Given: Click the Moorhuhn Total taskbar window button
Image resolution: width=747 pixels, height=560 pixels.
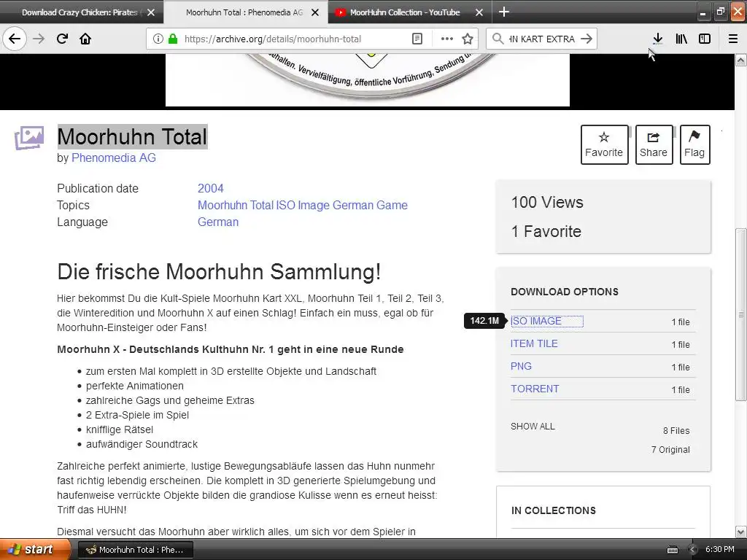Looking at the screenshot, I should (135, 550).
